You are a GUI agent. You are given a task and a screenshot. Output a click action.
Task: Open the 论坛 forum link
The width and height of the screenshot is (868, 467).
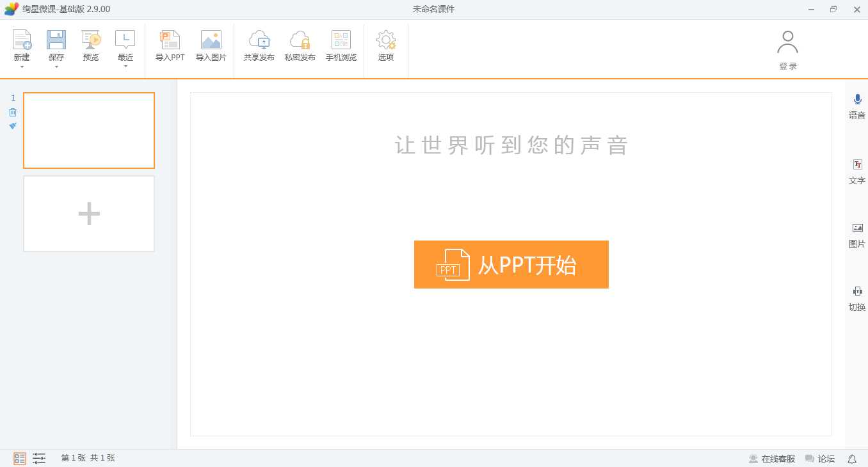tap(820, 459)
